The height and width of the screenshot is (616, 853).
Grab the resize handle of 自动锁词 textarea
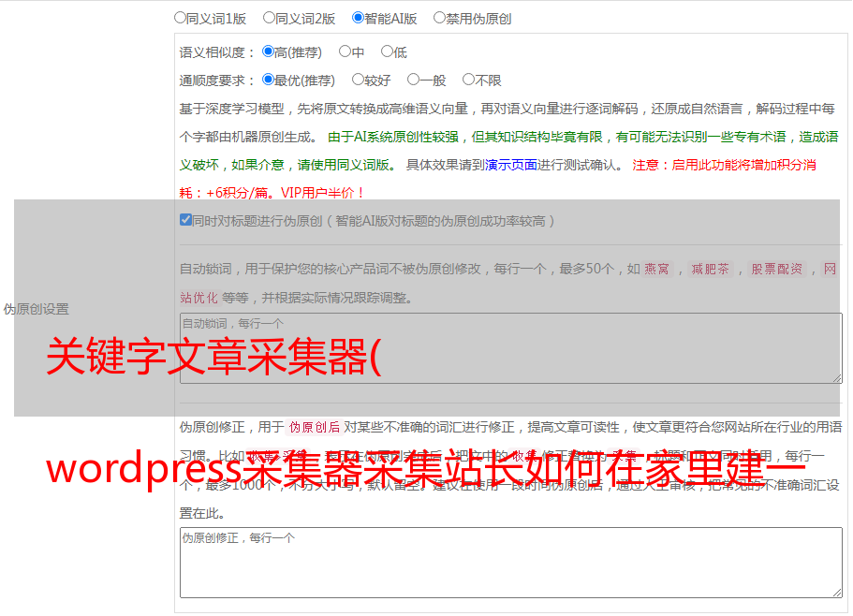(837, 378)
